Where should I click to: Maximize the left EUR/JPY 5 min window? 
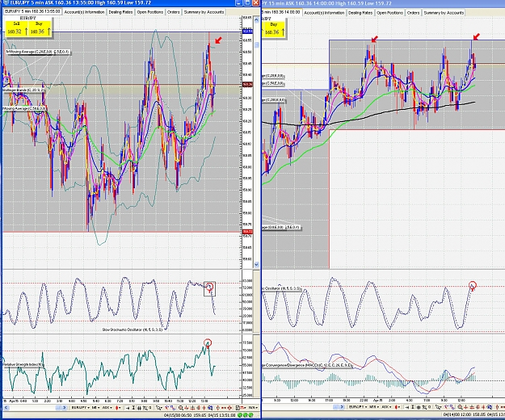click(x=247, y=3)
